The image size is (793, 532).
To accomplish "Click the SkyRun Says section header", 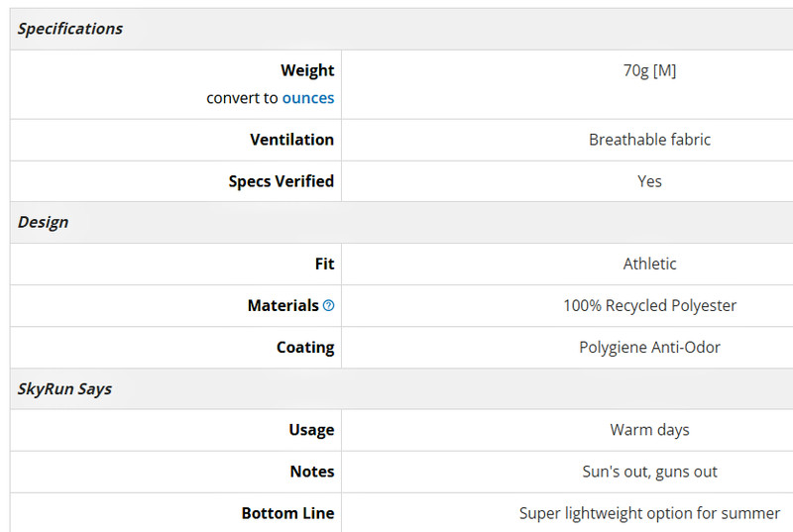I will [64, 389].
